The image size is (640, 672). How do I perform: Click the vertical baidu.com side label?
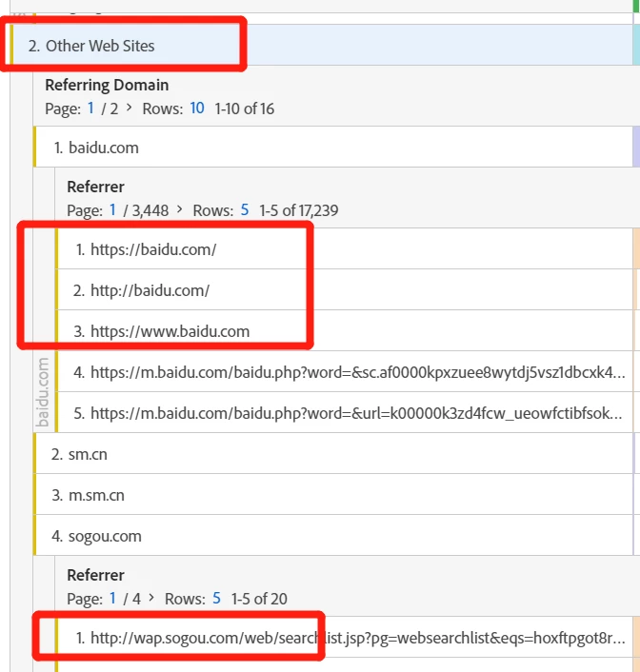coord(42,392)
